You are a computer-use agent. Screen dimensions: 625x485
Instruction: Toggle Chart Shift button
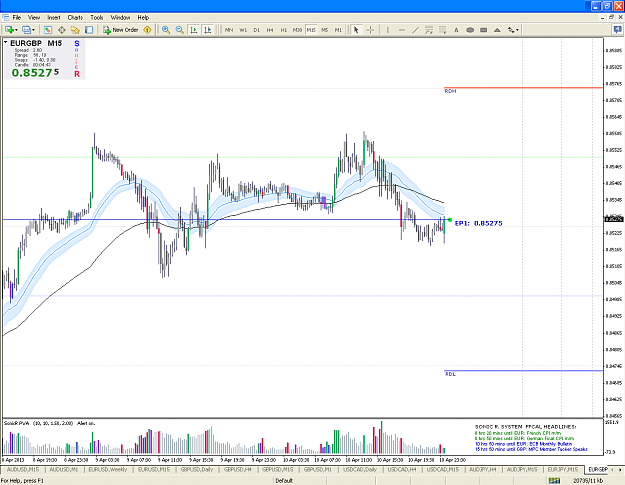click(x=208, y=30)
